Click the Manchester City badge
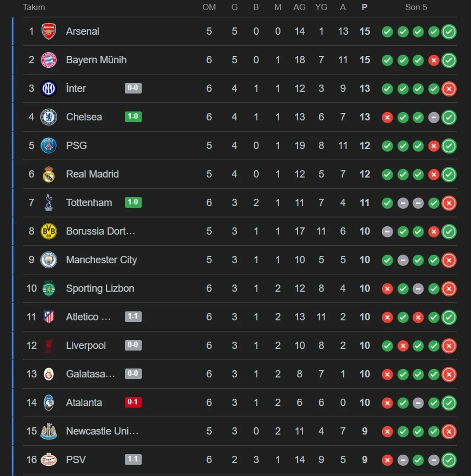Image resolution: width=471 pixels, height=476 pixels. point(49,260)
